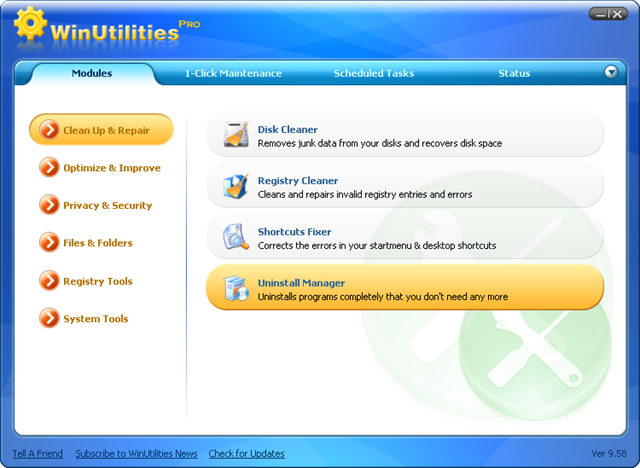Viewport: 640px width, 468px height.
Task: Close the WinUtilities window
Action: [x=618, y=14]
